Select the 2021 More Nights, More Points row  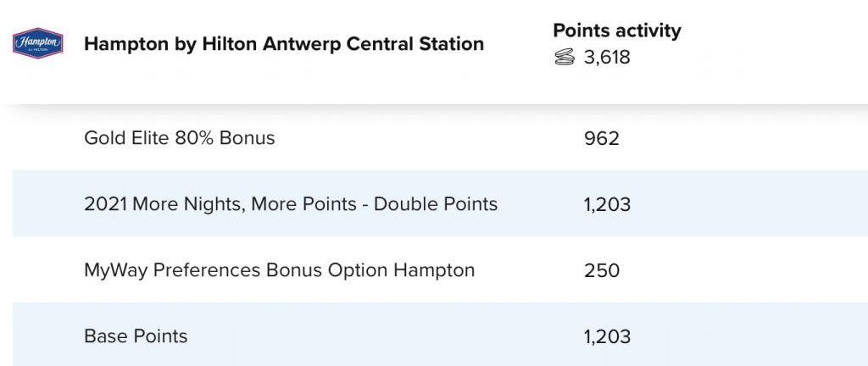point(291,204)
